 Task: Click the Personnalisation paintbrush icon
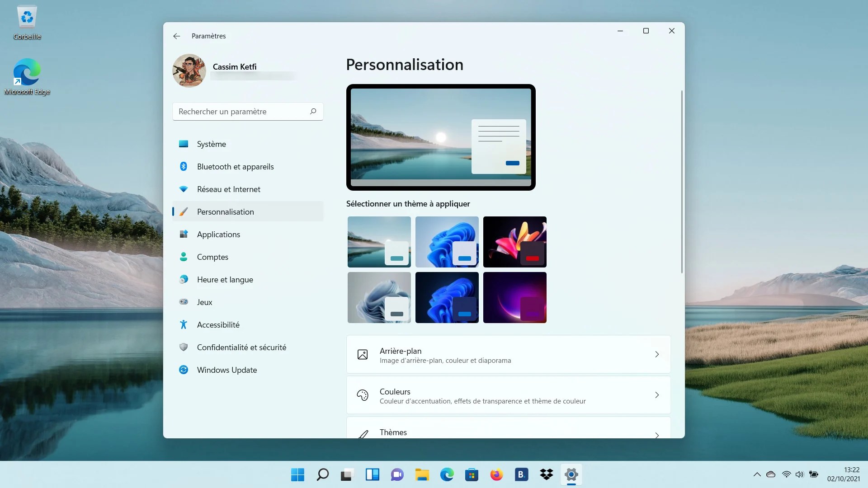[x=184, y=211]
